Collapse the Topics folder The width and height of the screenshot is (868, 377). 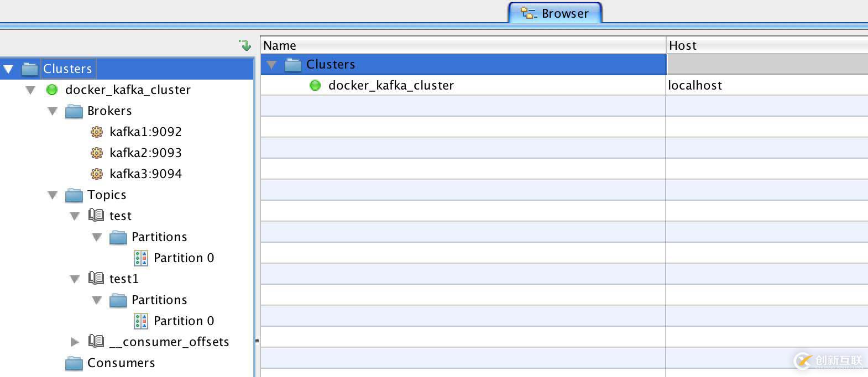click(x=53, y=195)
